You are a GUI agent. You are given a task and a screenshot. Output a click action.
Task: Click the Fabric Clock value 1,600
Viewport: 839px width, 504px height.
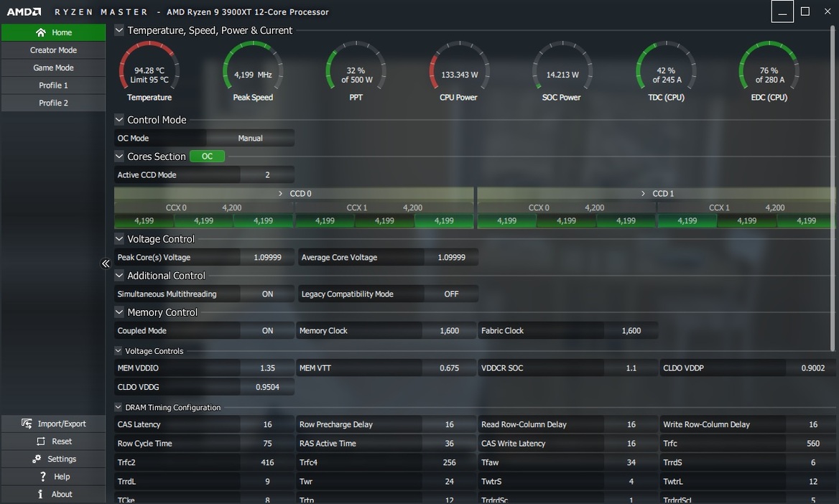click(631, 331)
